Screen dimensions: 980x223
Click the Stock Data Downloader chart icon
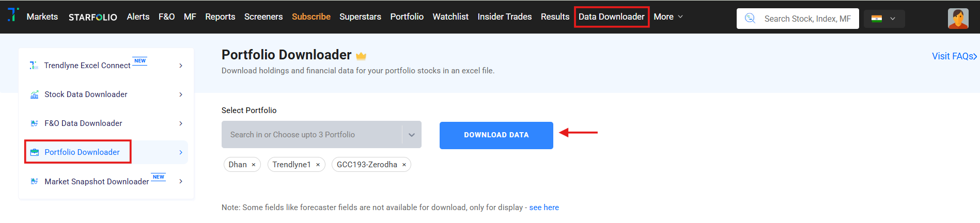coord(35,94)
